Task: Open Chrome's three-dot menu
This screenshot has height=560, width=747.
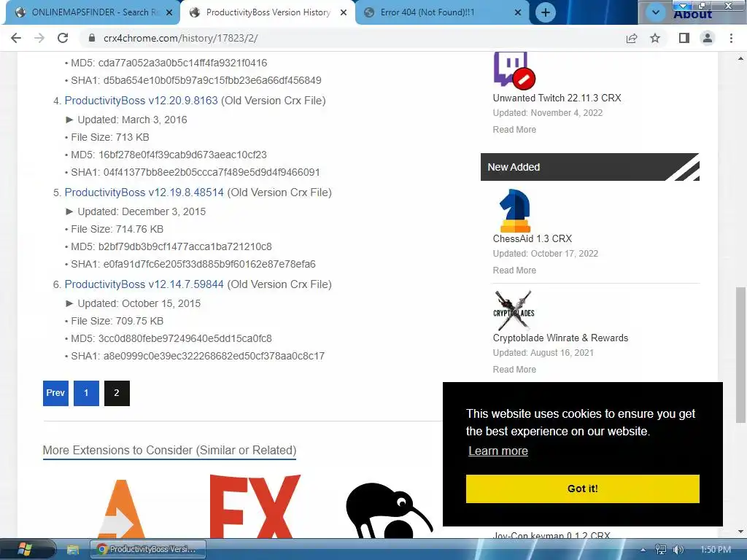Action: coord(731,38)
